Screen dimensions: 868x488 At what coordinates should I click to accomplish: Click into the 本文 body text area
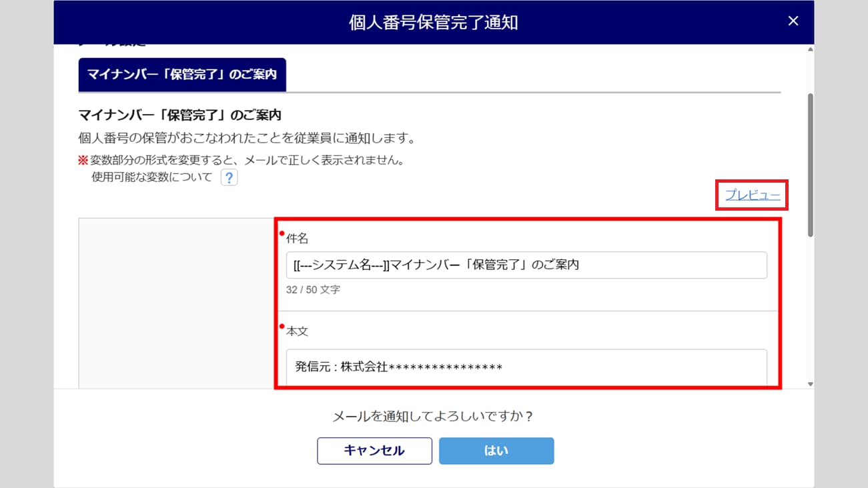coord(526,367)
